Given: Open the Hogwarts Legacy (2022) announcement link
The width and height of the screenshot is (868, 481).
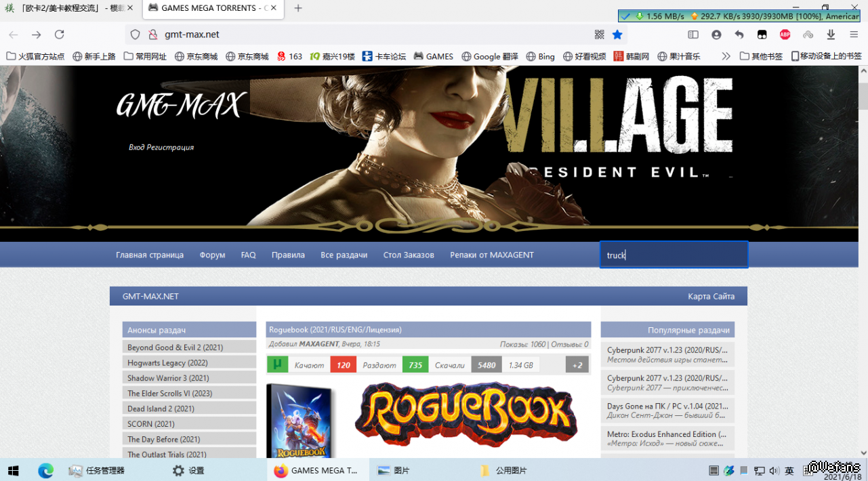Looking at the screenshot, I should [x=167, y=362].
